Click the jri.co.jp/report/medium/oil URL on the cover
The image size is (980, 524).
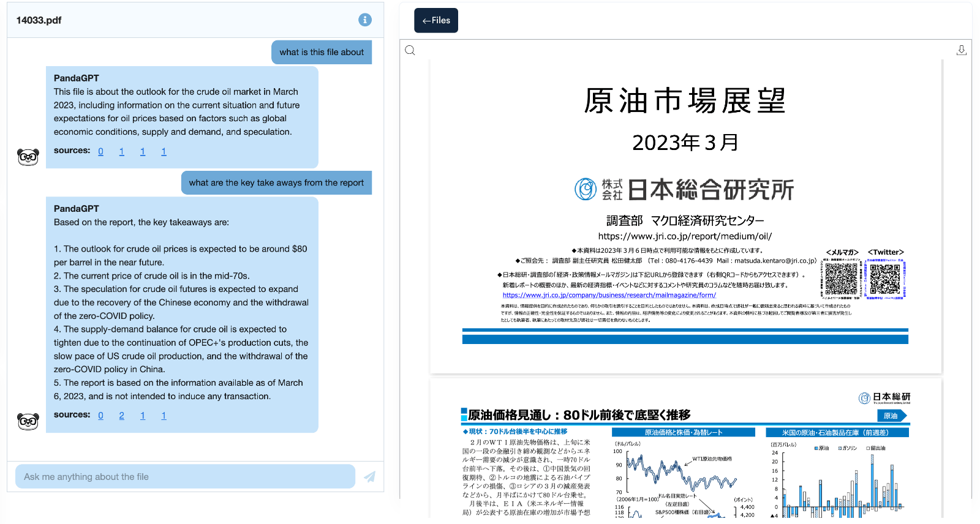[684, 236]
